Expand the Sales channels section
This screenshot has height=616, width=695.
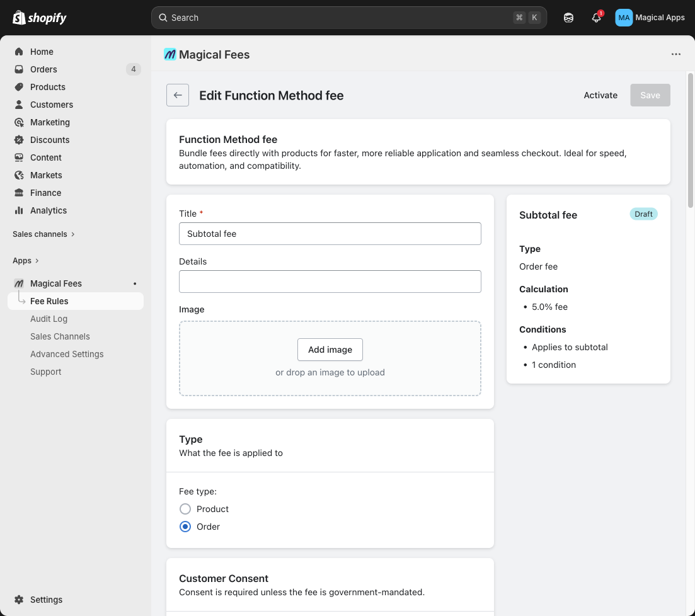click(x=43, y=234)
